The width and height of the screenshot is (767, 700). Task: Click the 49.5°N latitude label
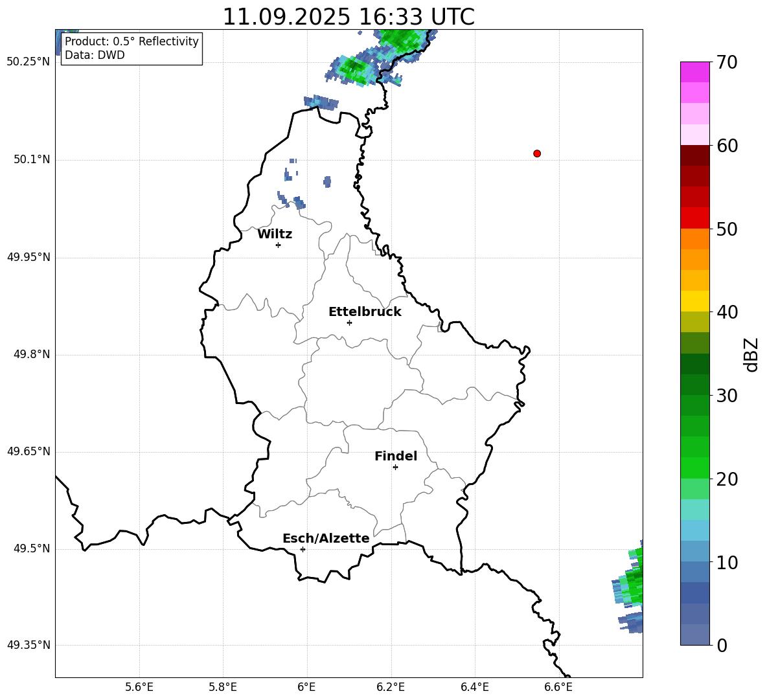pyautogui.click(x=32, y=548)
